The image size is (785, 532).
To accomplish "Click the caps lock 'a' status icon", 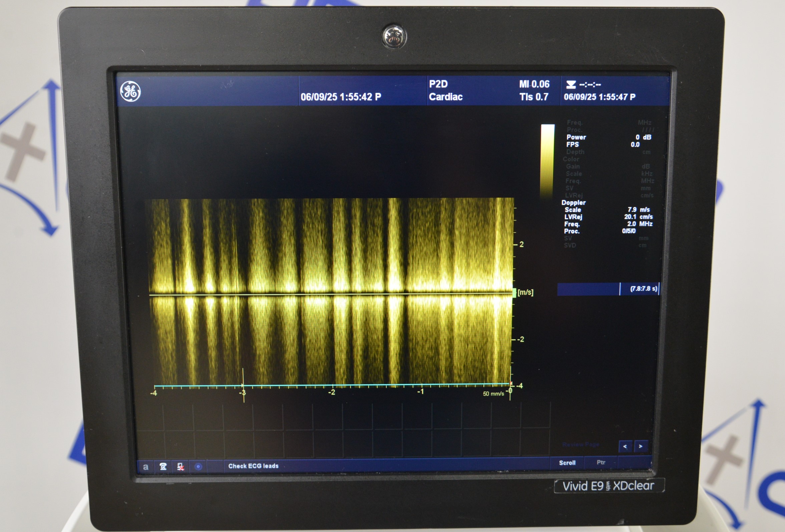I will pos(145,467).
